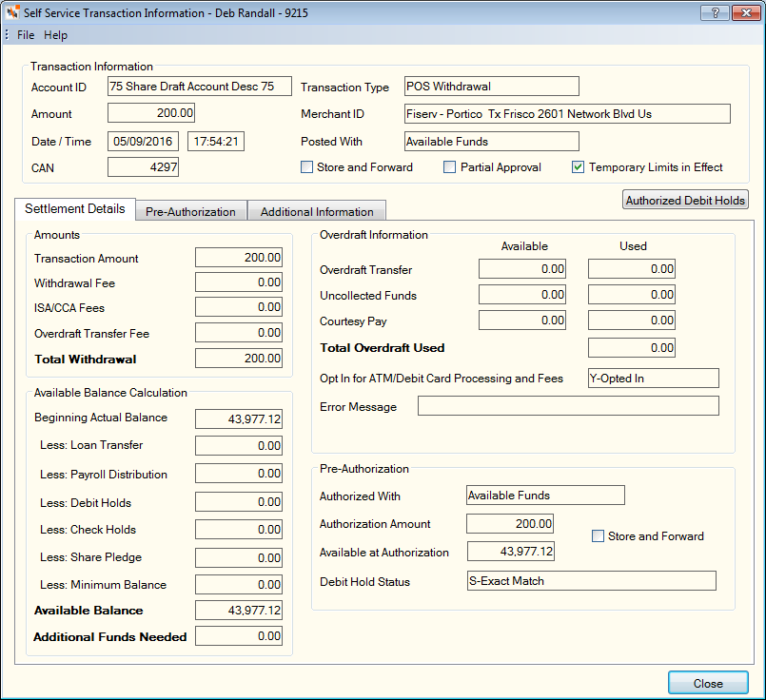
Task: Click the Overdraft Transfer Used field
Action: (x=632, y=269)
